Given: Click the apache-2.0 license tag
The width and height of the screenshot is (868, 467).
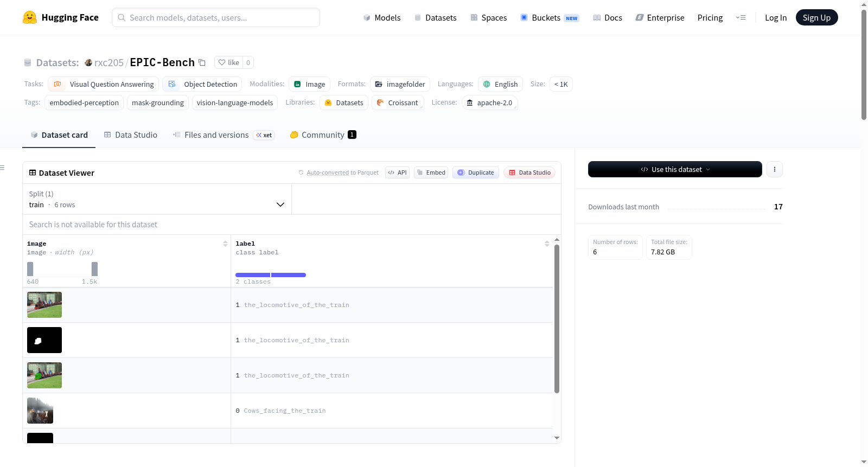Looking at the screenshot, I should pyautogui.click(x=489, y=103).
